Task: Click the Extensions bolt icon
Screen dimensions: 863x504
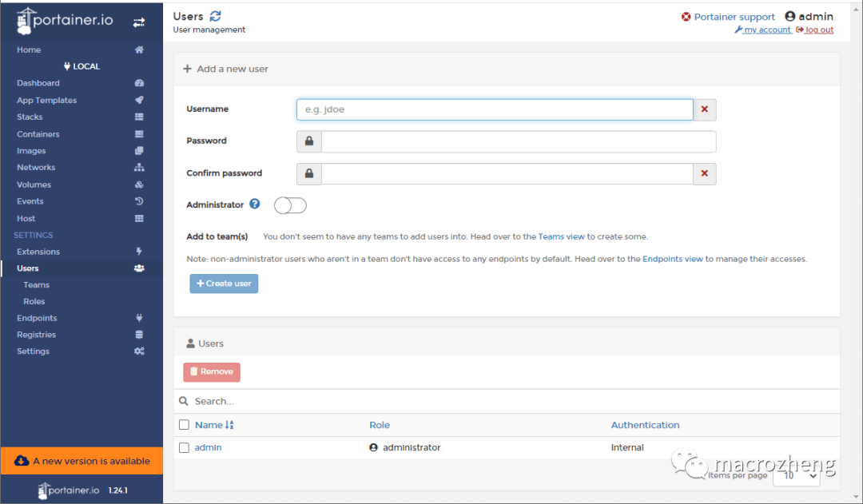Action: [x=139, y=252]
